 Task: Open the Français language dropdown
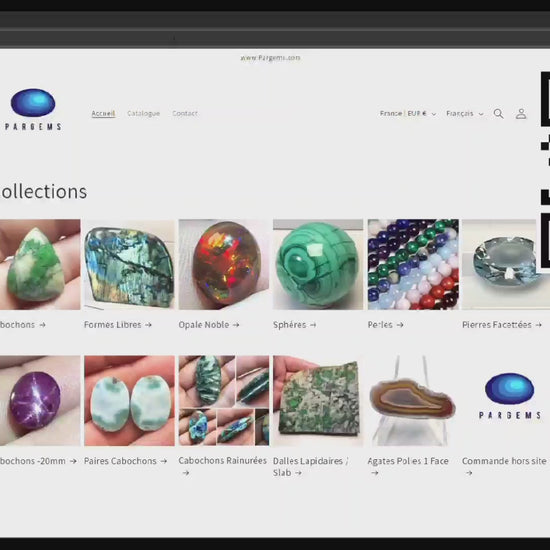click(x=465, y=114)
